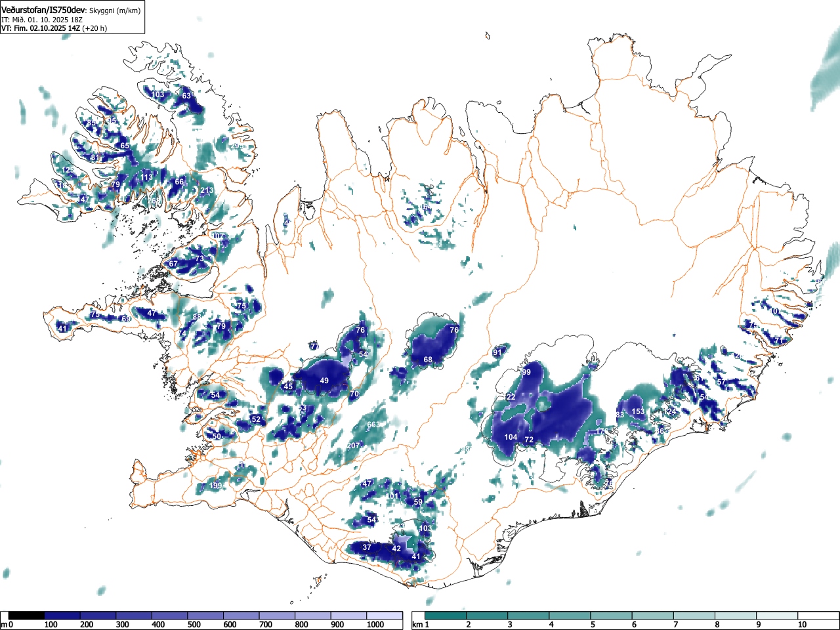Click the 53 visibility value on the map

tap(302, 408)
